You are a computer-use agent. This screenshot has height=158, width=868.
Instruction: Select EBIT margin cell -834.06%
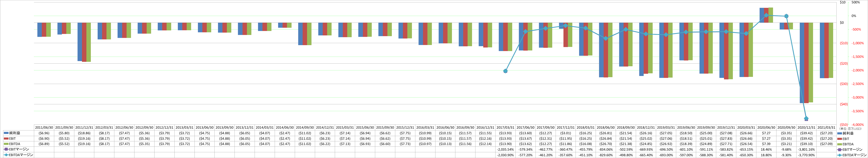[606, 149]
